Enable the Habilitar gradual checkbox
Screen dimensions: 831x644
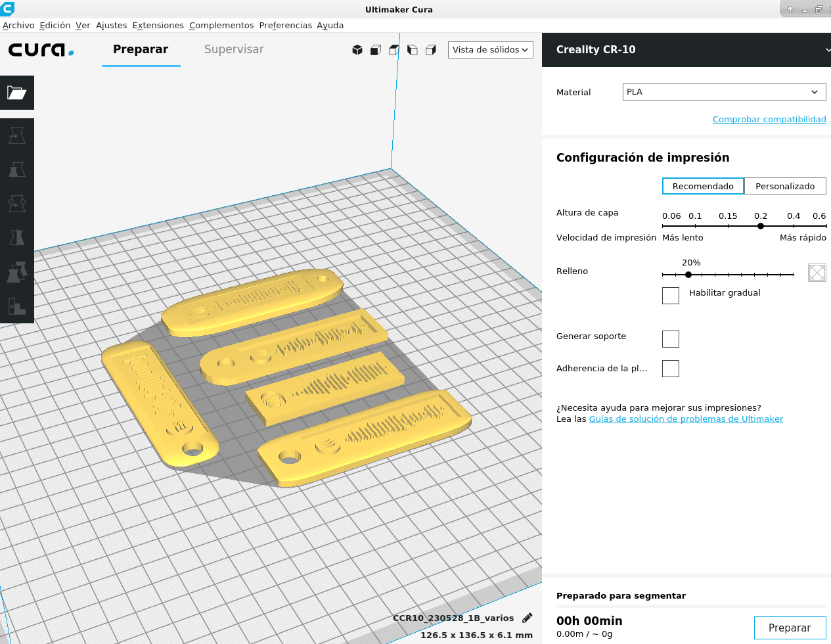pos(671,296)
